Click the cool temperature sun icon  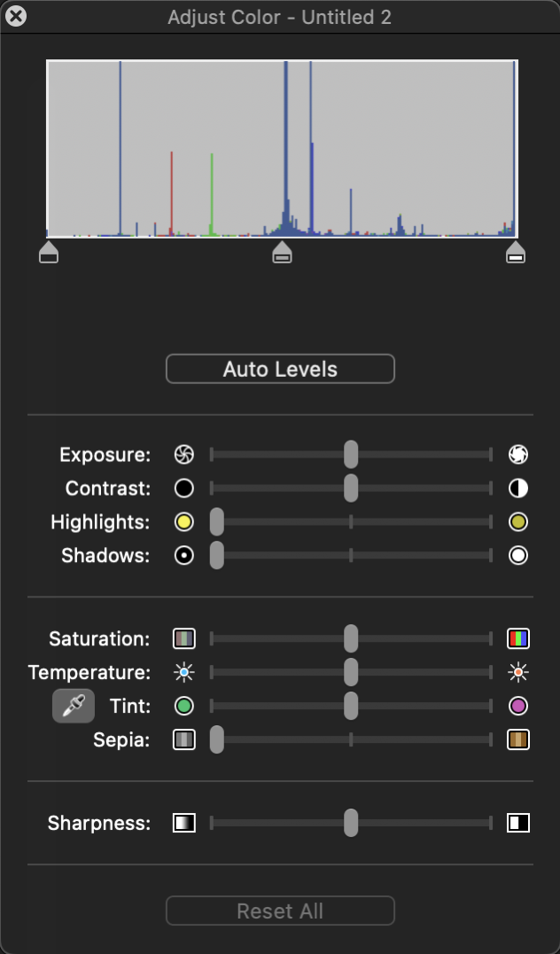(x=184, y=673)
